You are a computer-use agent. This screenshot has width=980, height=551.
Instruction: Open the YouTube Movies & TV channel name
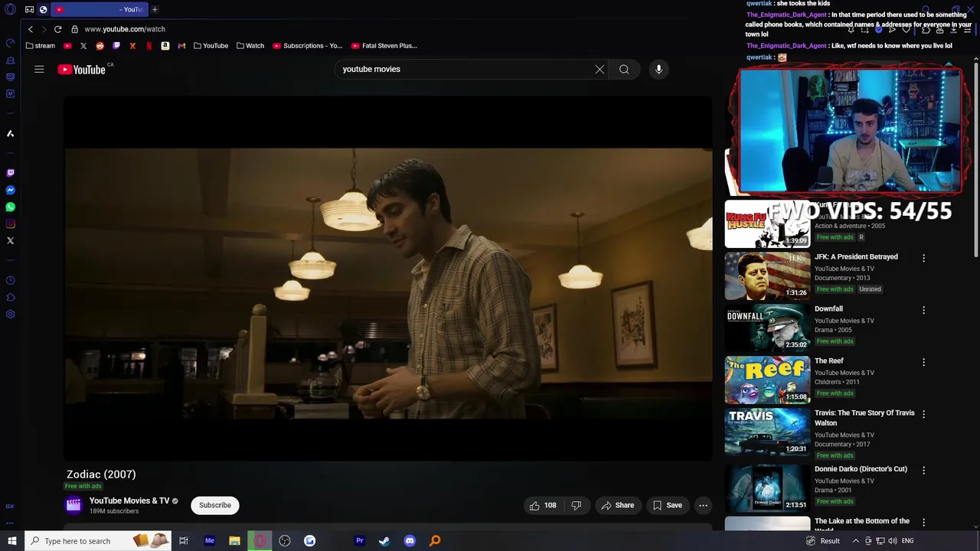tap(129, 500)
